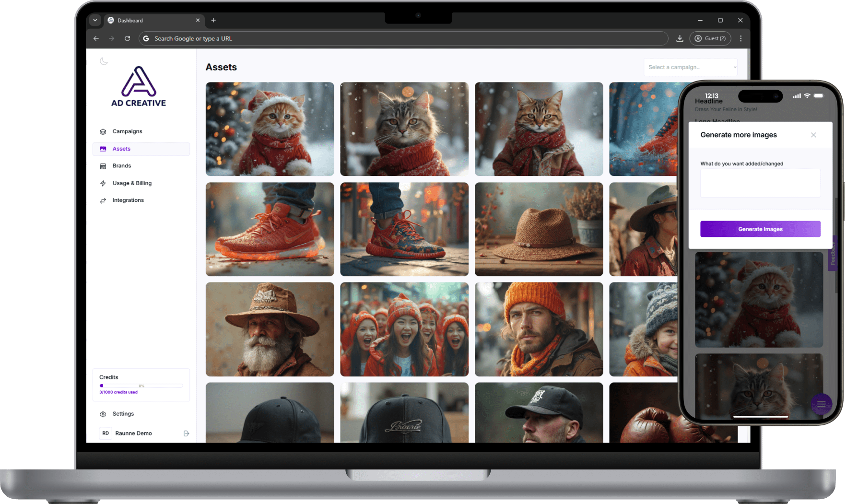Select the orange sneaker asset thumbnail
This screenshot has height=504, width=846.
point(270,229)
